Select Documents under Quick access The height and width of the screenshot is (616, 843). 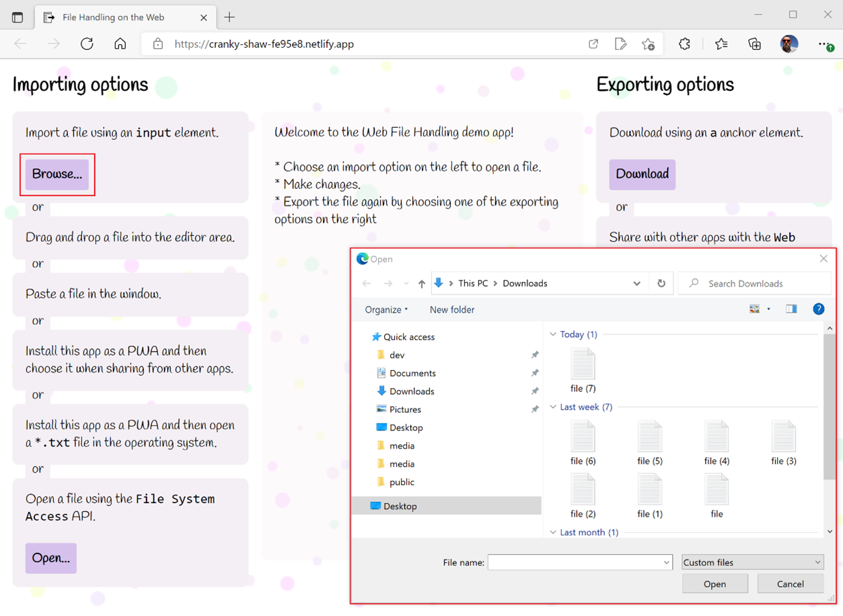tap(412, 373)
